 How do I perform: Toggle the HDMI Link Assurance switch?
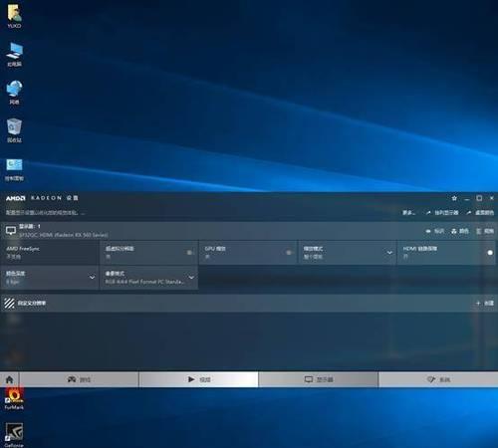coord(489,253)
